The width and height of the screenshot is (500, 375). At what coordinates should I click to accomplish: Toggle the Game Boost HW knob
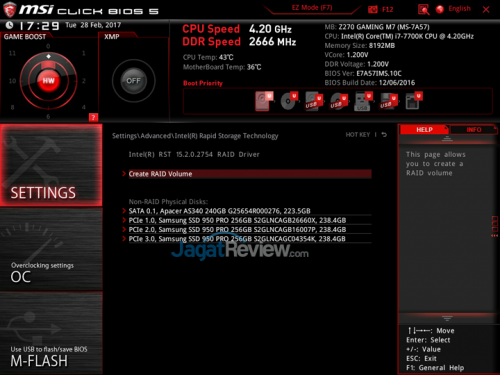[x=48, y=81]
